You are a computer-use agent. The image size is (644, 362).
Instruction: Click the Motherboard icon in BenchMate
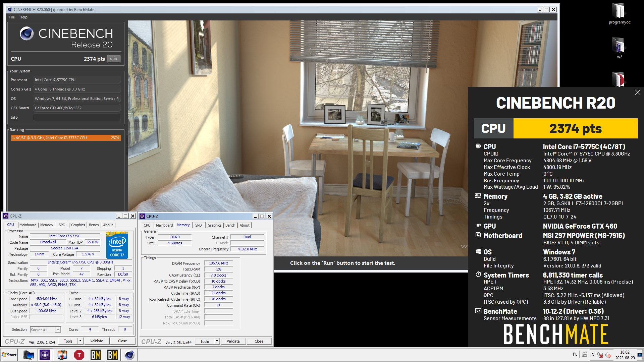click(x=478, y=235)
